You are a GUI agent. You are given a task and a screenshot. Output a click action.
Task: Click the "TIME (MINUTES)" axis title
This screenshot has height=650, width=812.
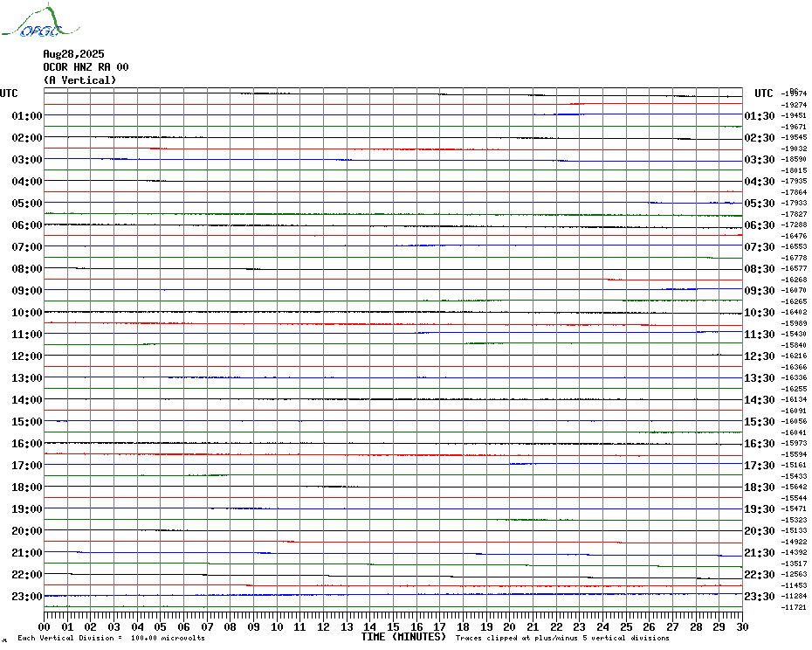(403, 637)
